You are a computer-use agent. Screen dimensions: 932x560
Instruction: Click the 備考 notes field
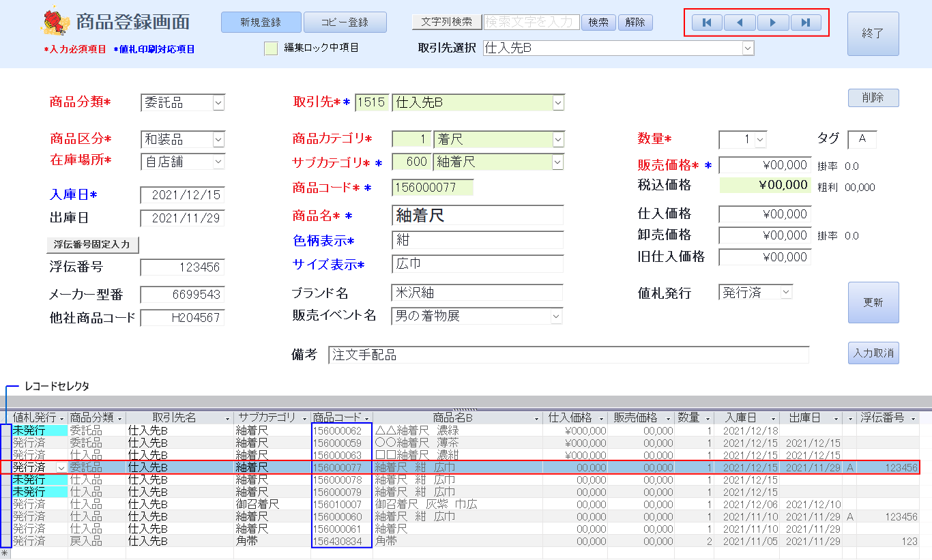568,355
